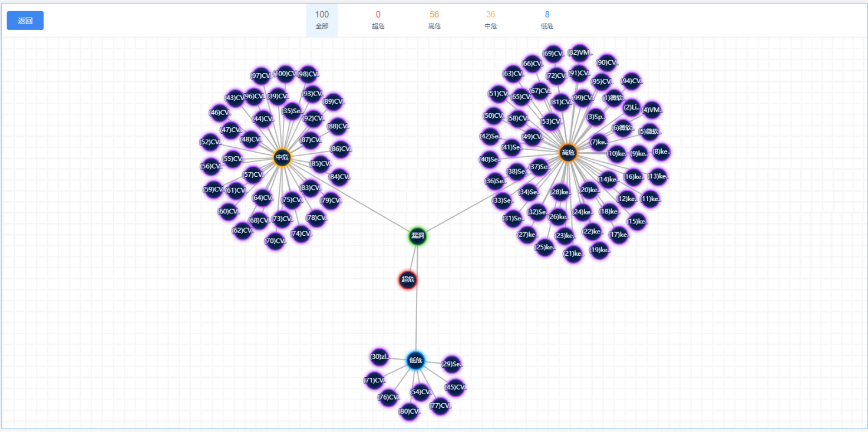The height and width of the screenshot is (432, 868).
Task: Select node (13)ke.. in 高危 cluster
Action: (x=657, y=176)
